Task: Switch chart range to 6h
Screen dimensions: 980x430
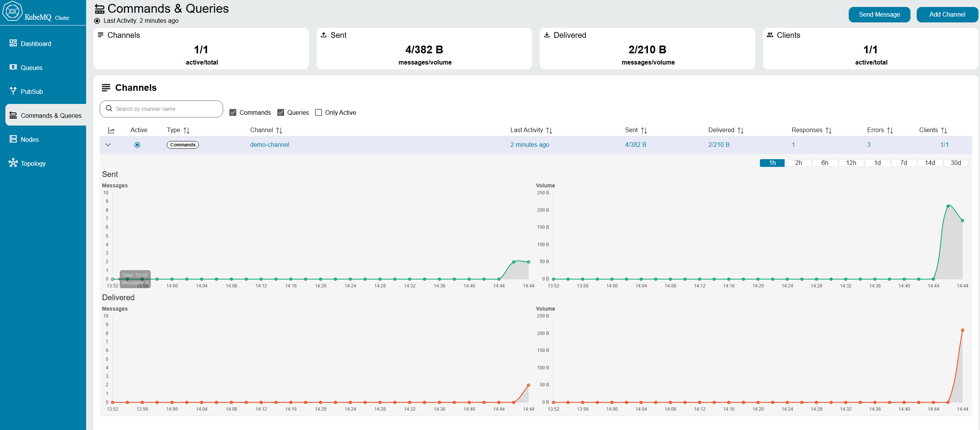Action: [824, 163]
